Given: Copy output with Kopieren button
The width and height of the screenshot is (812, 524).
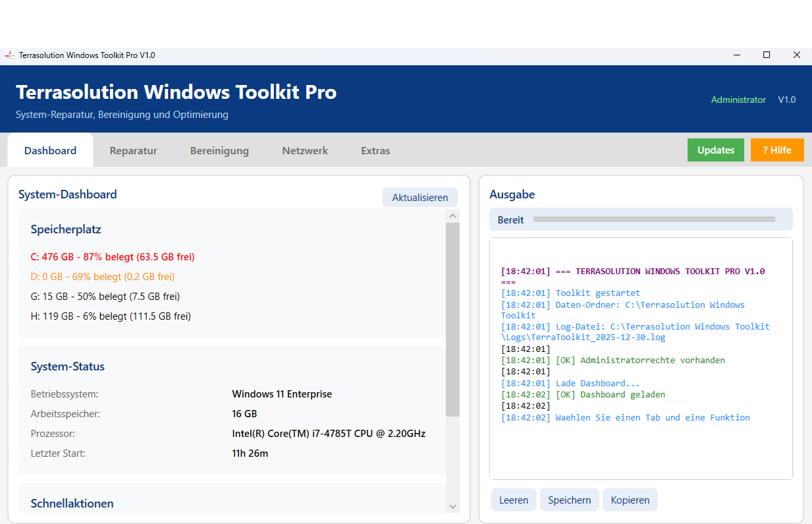Looking at the screenshot, I should (630, 500).
